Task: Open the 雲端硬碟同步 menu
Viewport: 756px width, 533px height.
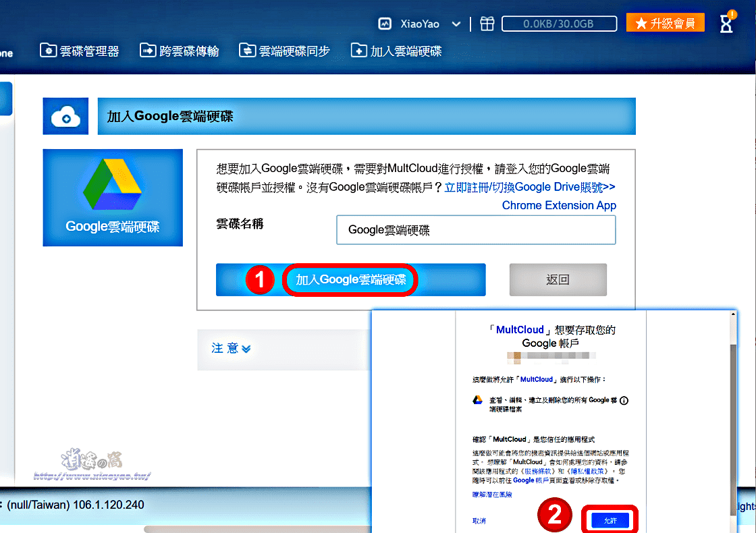Action: pos(284,51)
